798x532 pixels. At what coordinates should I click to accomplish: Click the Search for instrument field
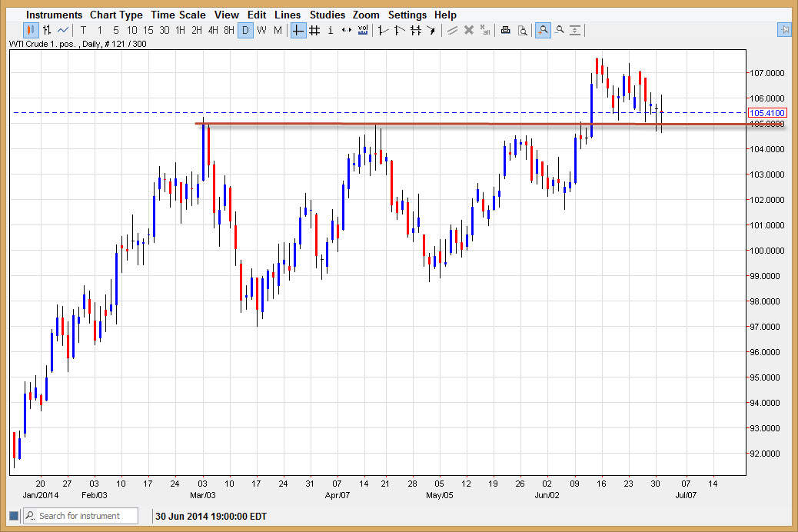81,516
